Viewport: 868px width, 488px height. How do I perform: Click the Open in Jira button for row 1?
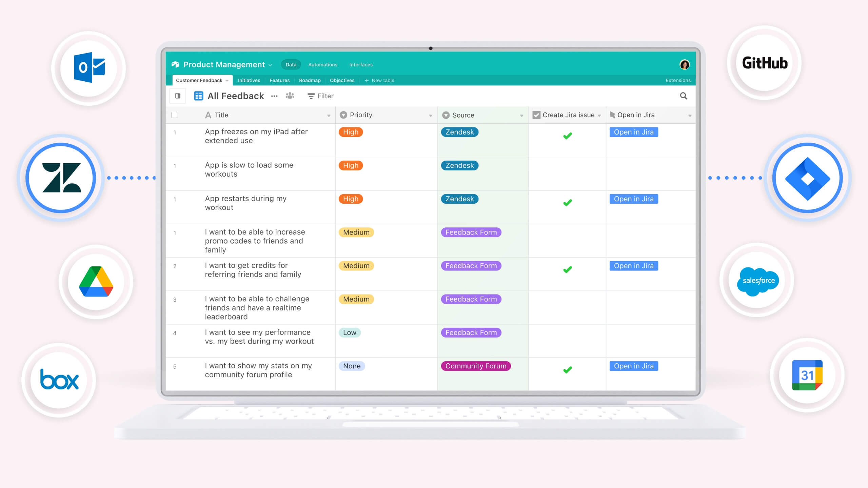[633, 132]
